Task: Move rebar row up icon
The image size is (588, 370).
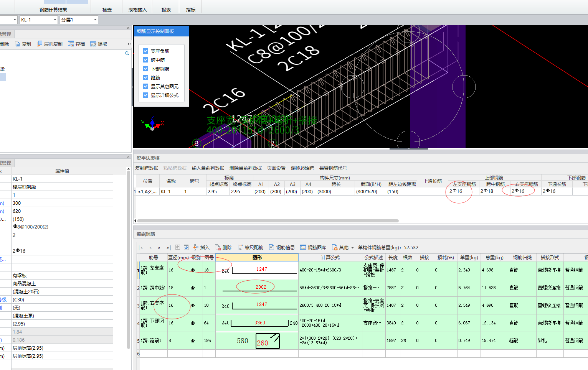Action: coord(178,247)
